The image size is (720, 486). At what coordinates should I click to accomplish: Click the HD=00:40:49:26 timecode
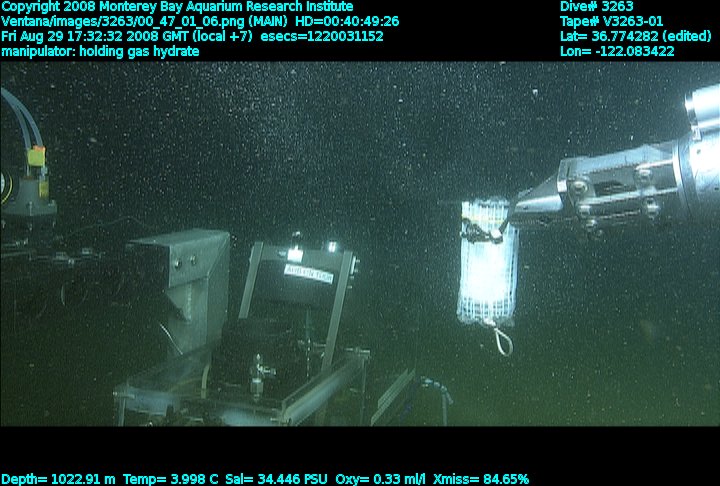click(347, 22)
